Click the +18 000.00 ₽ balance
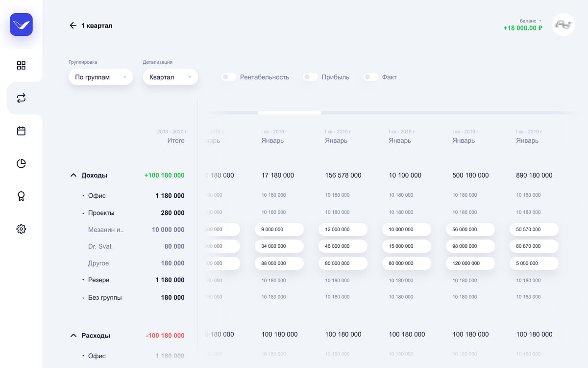 pyautogui.click(x=523, y=28)
